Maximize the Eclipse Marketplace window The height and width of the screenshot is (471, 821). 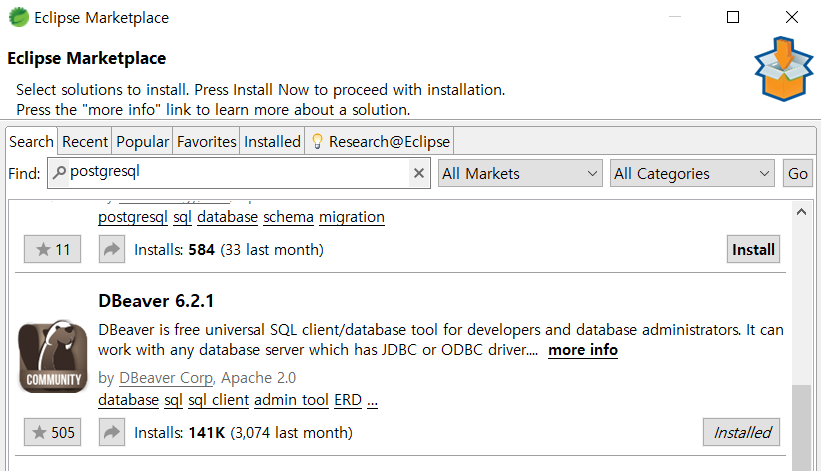pos(733,17)
